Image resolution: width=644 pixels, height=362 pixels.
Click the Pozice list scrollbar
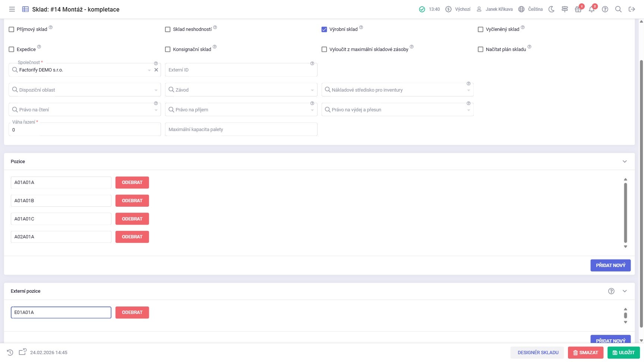tap(625, 212)
